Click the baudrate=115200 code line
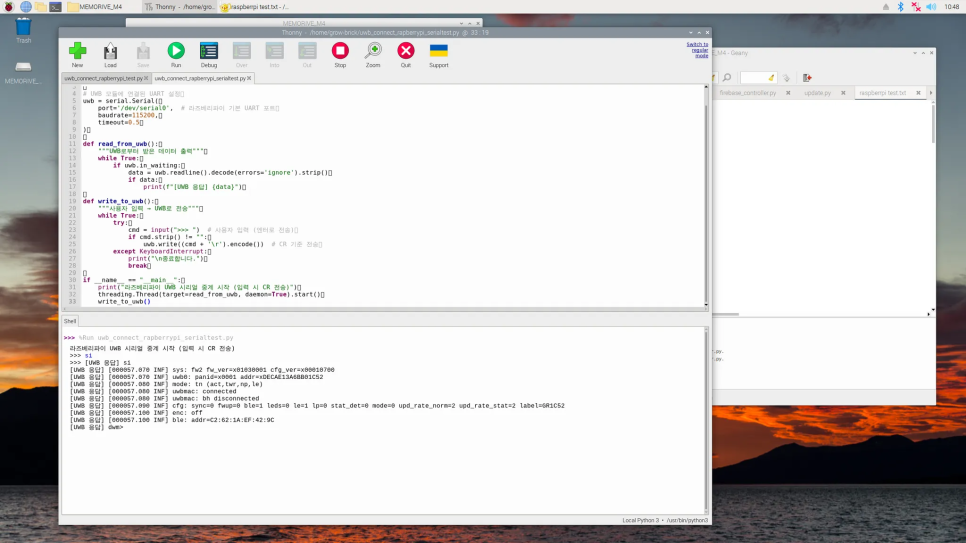 (130, 115)
